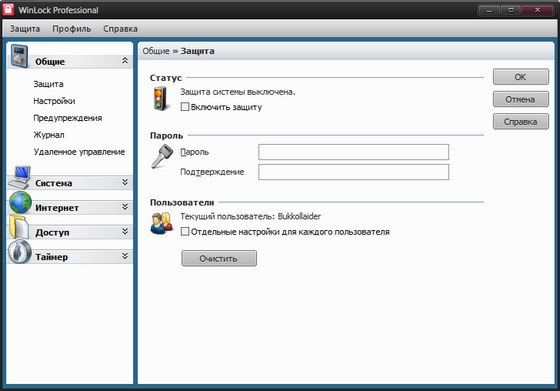
Task: Click the Отмена button
Action: tap(521, 99)
